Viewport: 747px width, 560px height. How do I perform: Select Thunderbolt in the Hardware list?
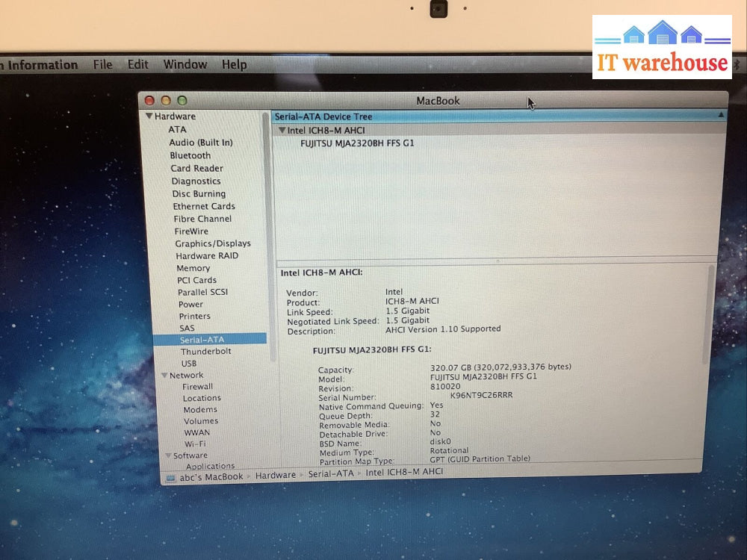click(x=205, y=352)
